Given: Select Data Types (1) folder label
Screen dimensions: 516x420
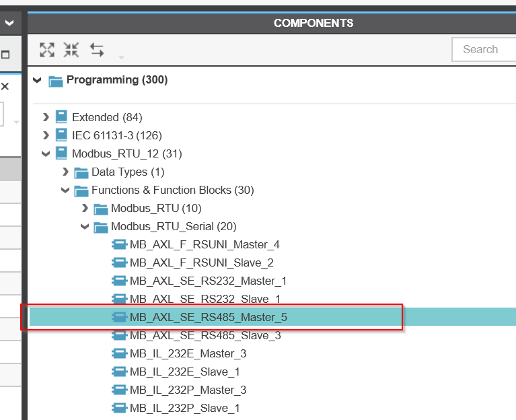Looking at the screenshot, I should coord(128,172).
